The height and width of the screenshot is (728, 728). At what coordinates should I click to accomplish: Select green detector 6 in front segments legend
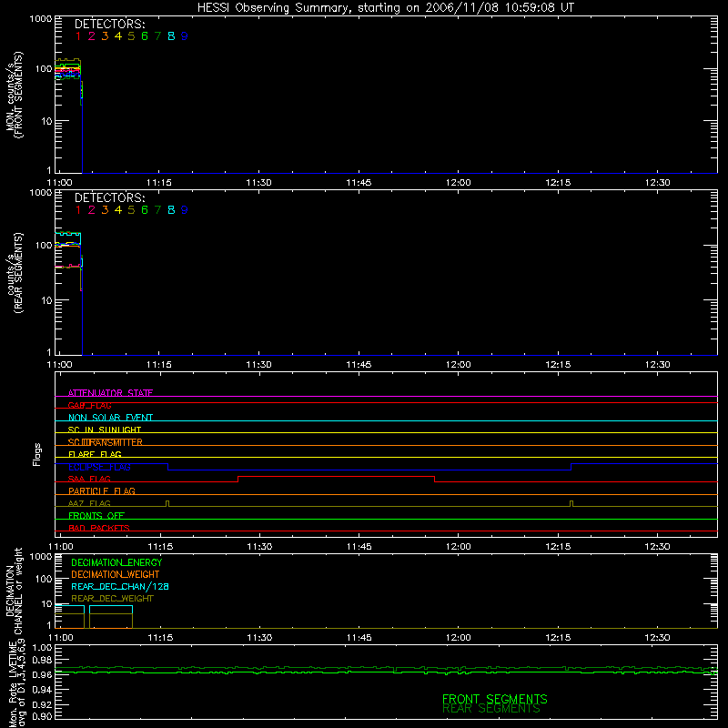pyautogui.click(x=145, y=36)
